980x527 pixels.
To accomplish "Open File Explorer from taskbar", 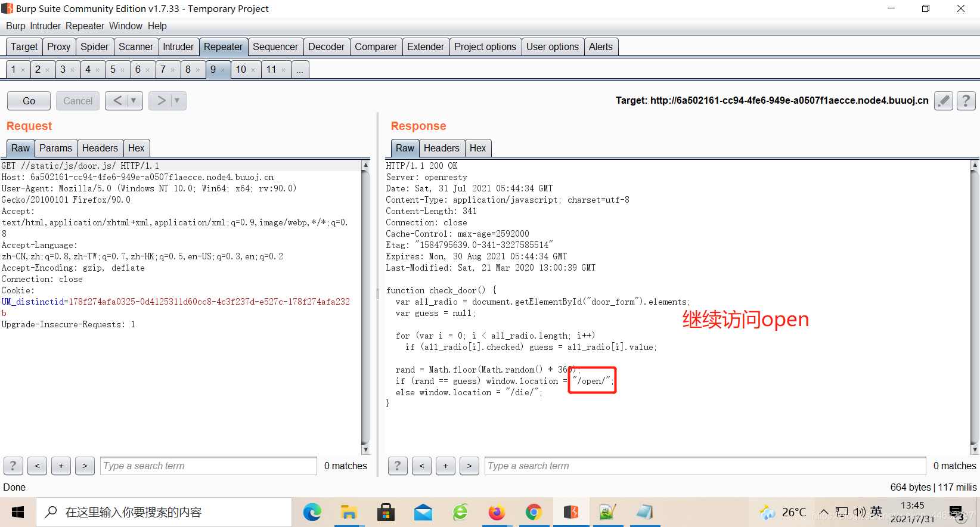I will tap(349, 512).
